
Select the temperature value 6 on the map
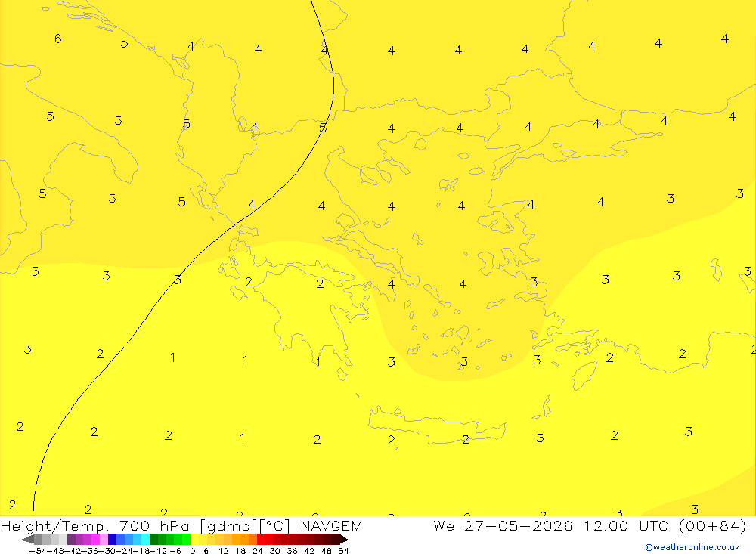point(58,38)
